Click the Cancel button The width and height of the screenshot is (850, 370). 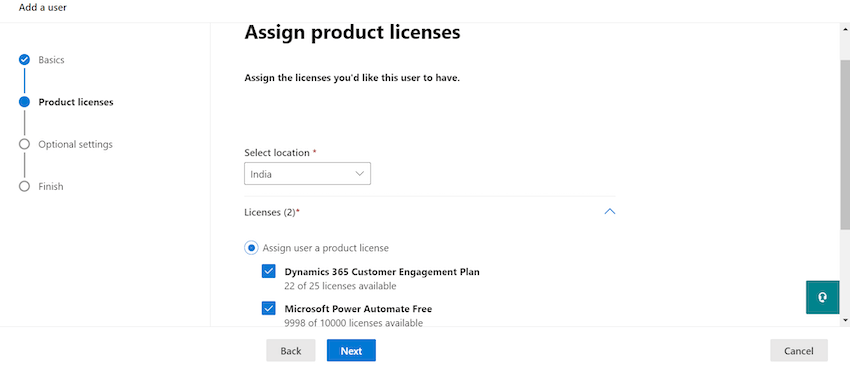coord(799,350)
